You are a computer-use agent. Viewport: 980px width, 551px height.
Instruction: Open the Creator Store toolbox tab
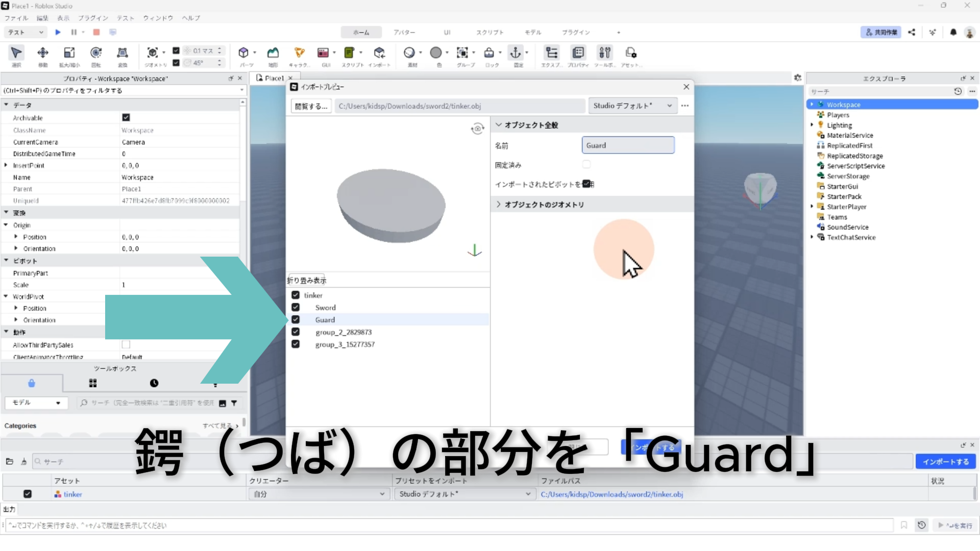(x=32, y=383)
